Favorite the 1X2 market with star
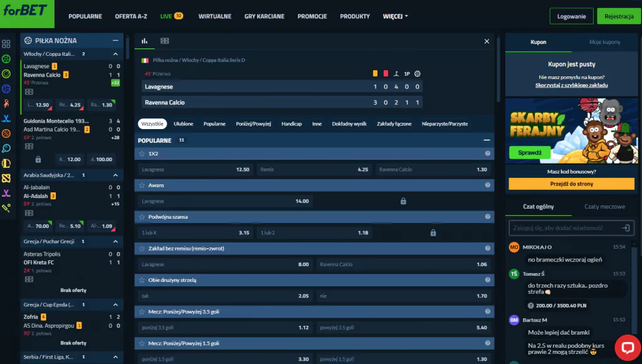The width and height of the screenshot is (642, 364). [142, 153]
